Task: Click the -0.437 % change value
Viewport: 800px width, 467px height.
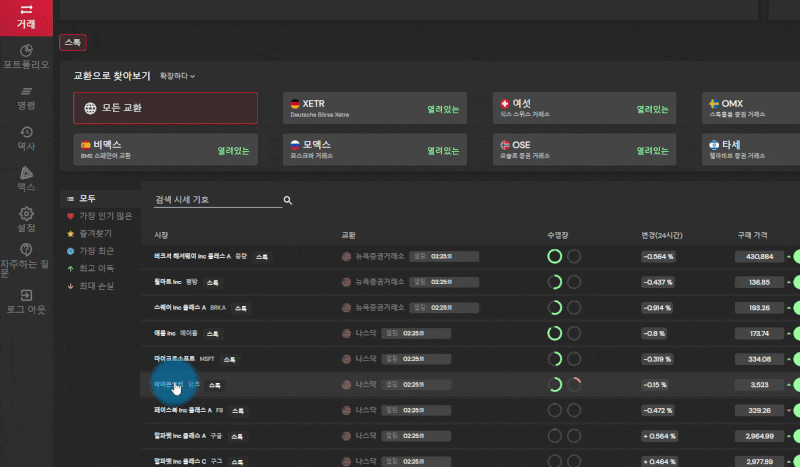Action: coord(658,282)
